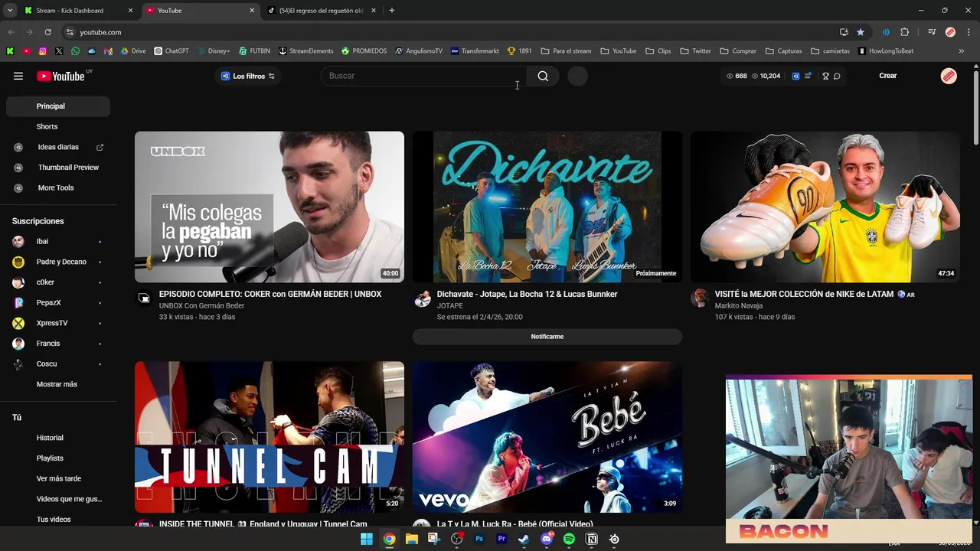Open the Nike collection video thumbnail
Image resolution: width=980 pixels, height=551 pixels.
[x=825, y=207]
